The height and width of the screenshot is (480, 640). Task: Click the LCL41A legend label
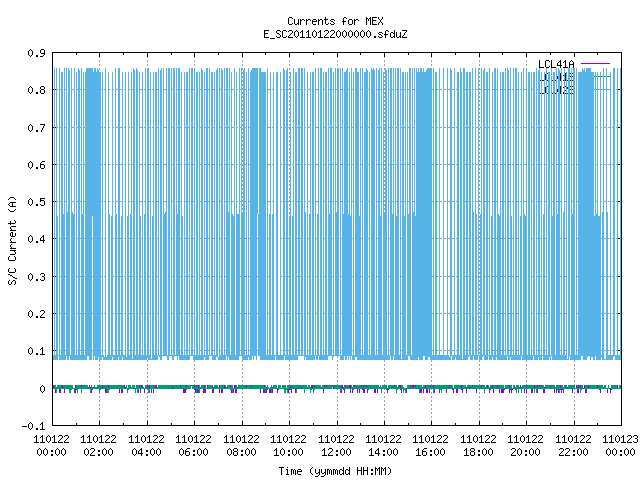(x=556, y=64)
